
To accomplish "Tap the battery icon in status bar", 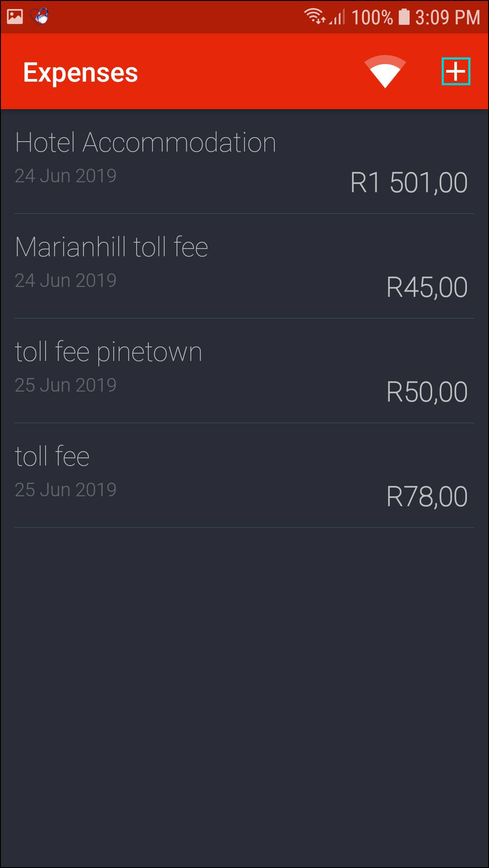I will pyautogui.click(x=404, y=17).
